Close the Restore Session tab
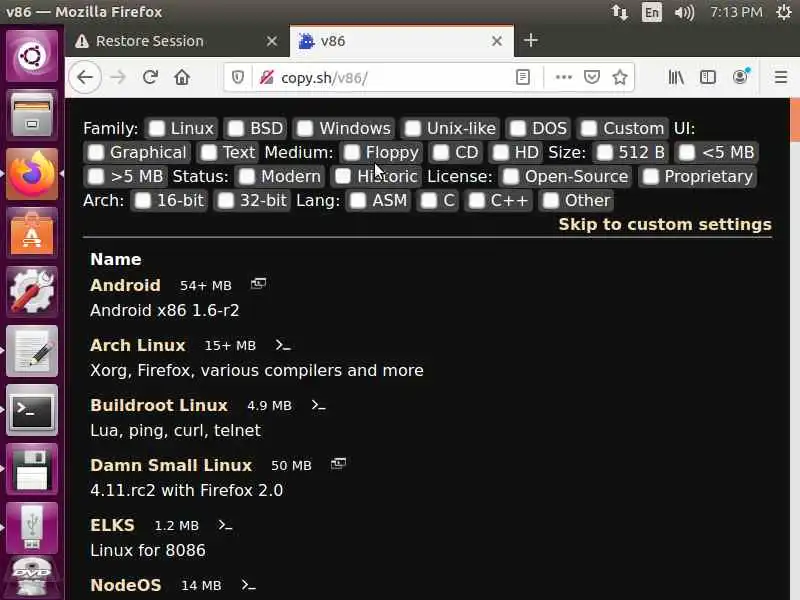 [272, 41]
